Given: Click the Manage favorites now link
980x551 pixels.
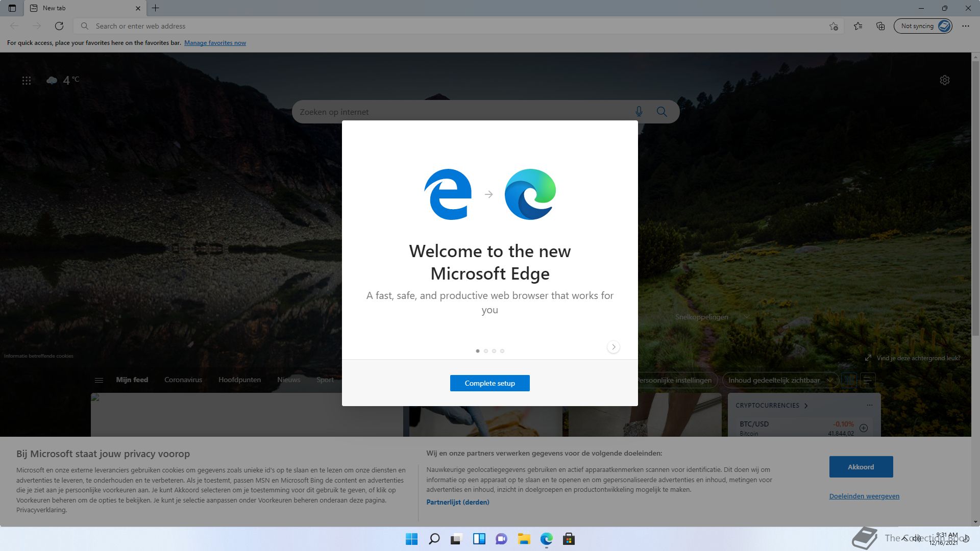Looking at the screenshot, I should 215,43.
